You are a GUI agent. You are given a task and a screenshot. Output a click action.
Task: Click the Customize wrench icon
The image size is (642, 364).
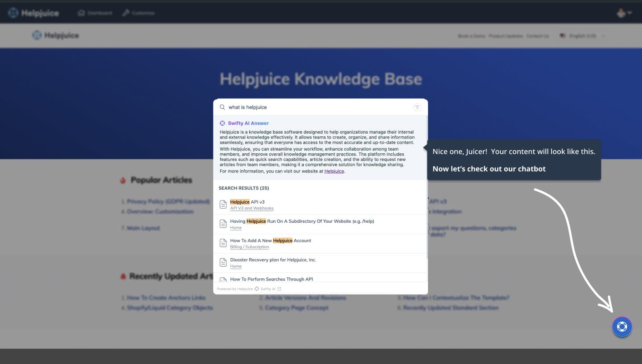[126, 13]
